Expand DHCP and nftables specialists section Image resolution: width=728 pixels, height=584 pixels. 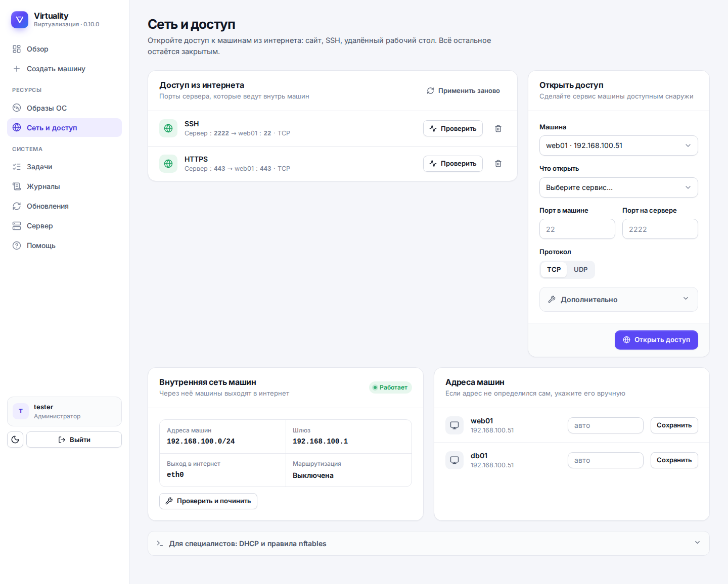(428, 544)
